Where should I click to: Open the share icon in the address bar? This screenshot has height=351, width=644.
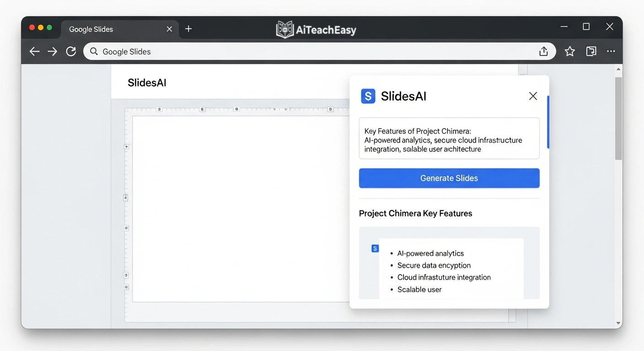[543, 51]
